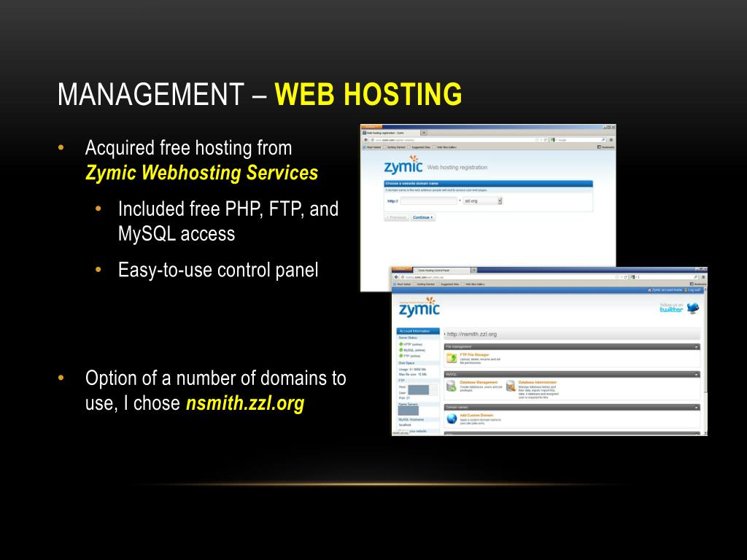The height and width of the screenshot is (560, 747).
Task: Click Suggested Sites bookmark in control panel window
Action: click(449, 284)
